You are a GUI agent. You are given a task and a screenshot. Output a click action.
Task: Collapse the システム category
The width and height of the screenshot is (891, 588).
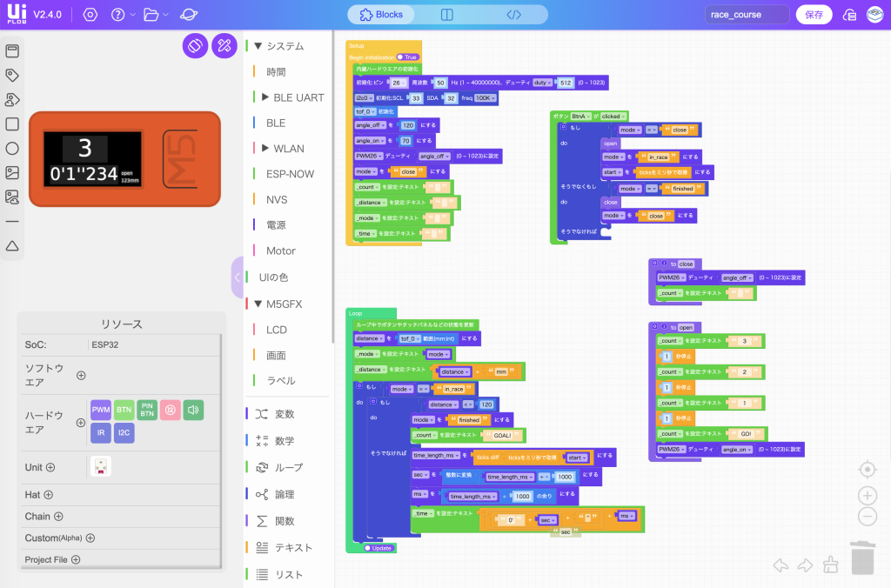(258, 46)
